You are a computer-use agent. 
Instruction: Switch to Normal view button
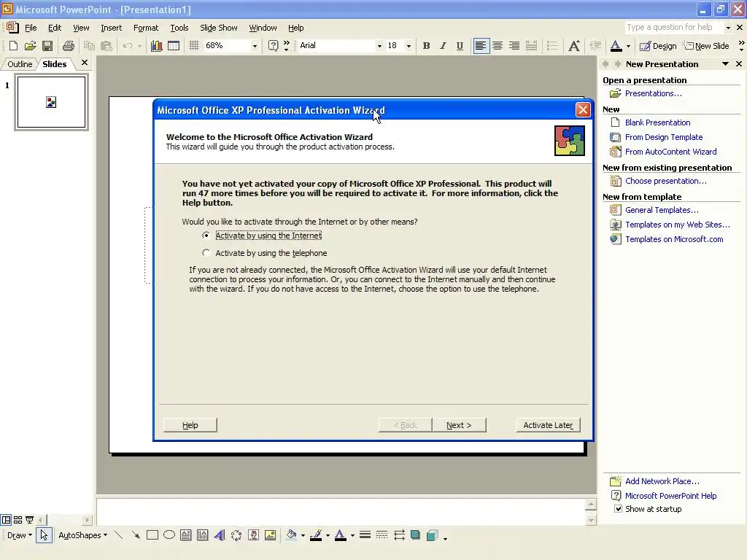(x=6, y=519)
